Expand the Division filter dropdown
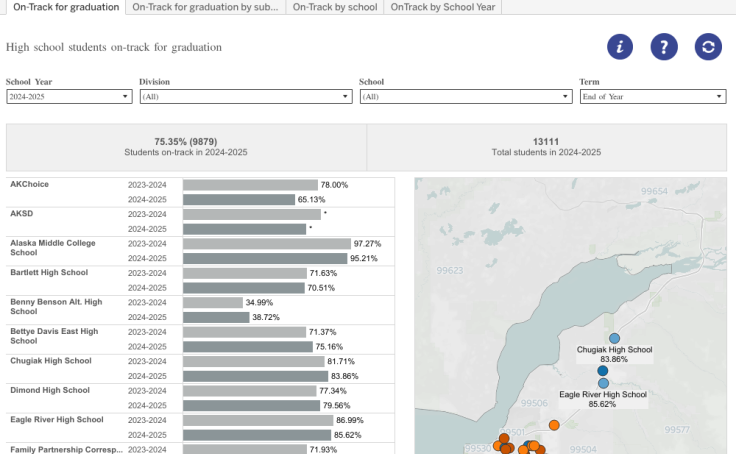 246,97
